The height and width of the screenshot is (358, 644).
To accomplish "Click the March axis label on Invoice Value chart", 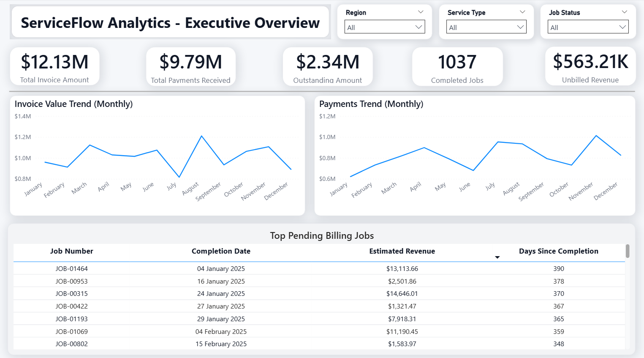I will (x=79, y=188).
